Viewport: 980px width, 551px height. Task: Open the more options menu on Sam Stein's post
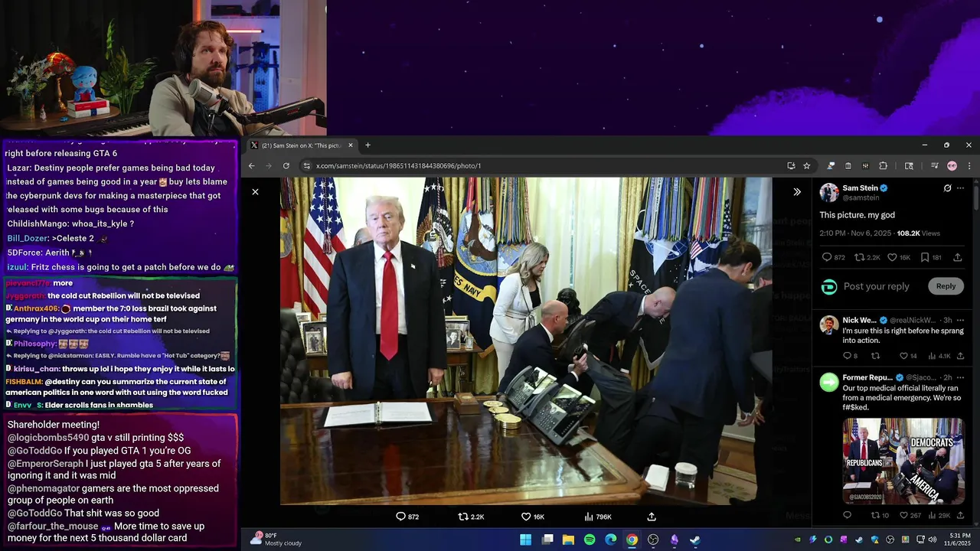[x=960, y=188]
